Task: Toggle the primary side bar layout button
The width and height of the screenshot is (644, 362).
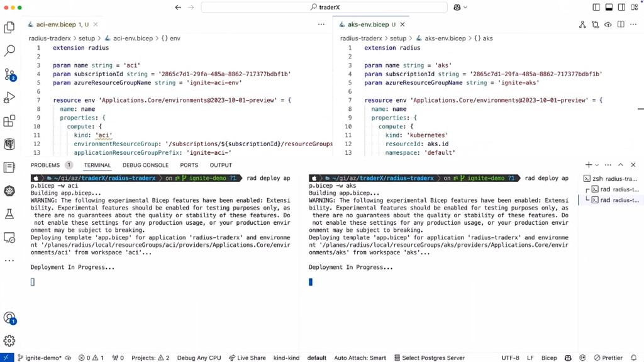Action: coord(596,8)
